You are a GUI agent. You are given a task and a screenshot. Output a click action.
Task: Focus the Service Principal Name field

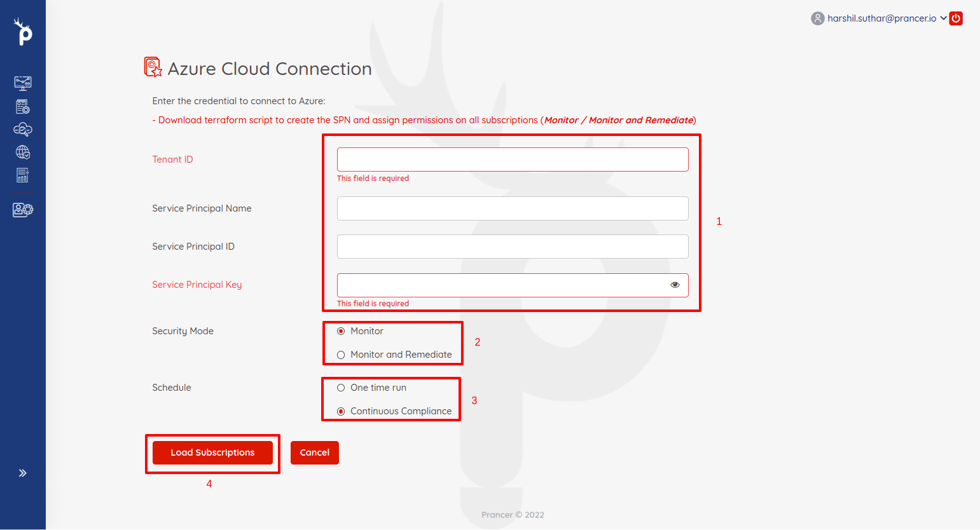[x=513, y=208]
